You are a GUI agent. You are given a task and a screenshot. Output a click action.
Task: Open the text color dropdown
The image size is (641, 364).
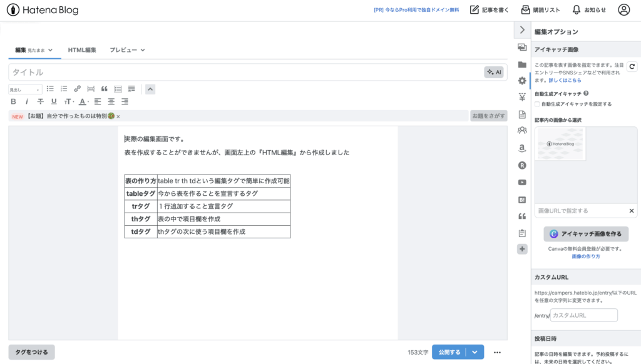click(84, 101)
